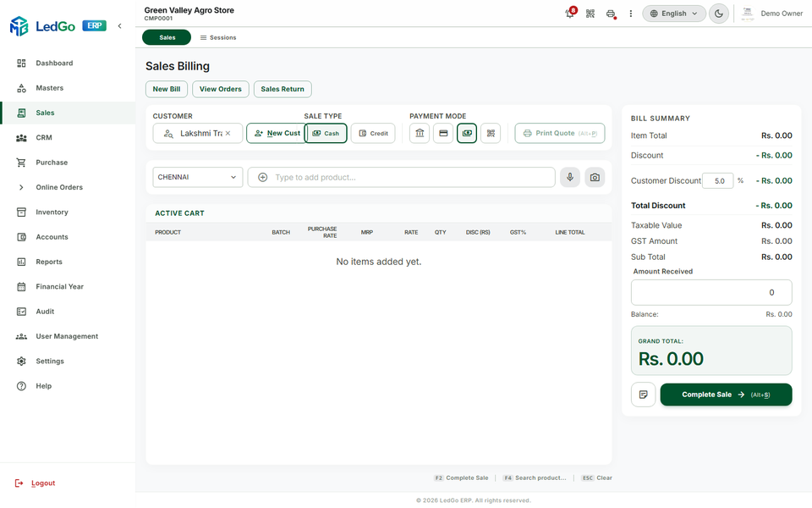Open the three-dot more options menu

point(630,14)
